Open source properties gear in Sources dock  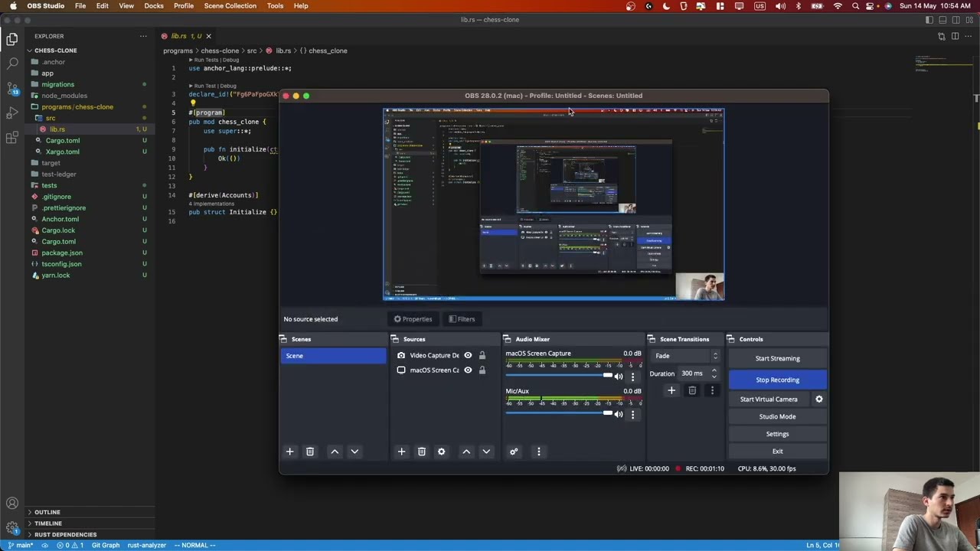(x=441, y=452)
